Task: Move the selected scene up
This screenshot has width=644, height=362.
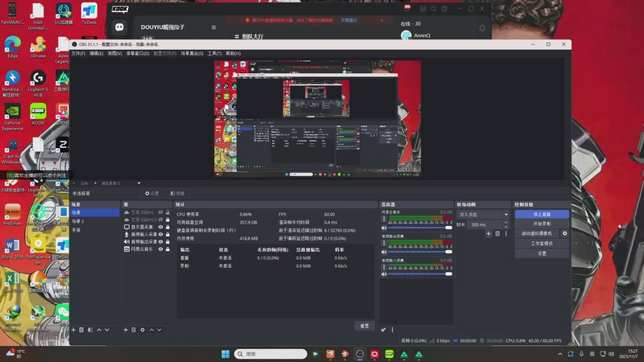Action: [99, 330]
